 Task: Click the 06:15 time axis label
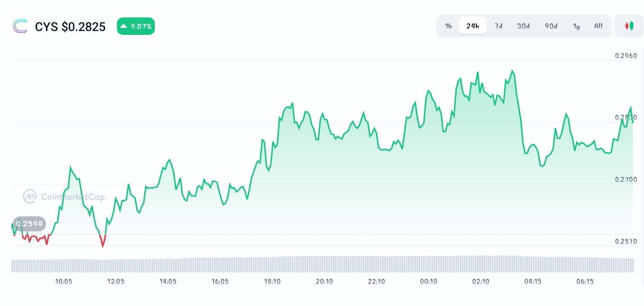[585, 281]
